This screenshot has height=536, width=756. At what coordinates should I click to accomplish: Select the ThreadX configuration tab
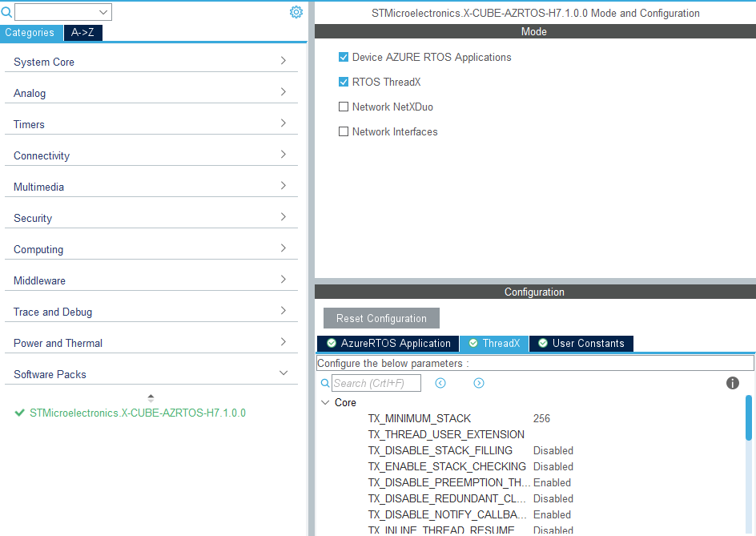point(494,344)
